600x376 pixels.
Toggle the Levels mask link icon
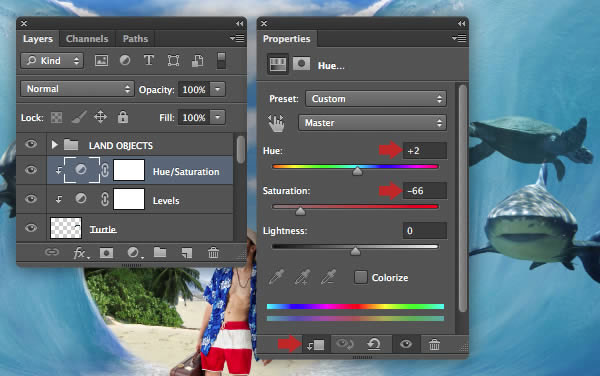pos(105,199)
